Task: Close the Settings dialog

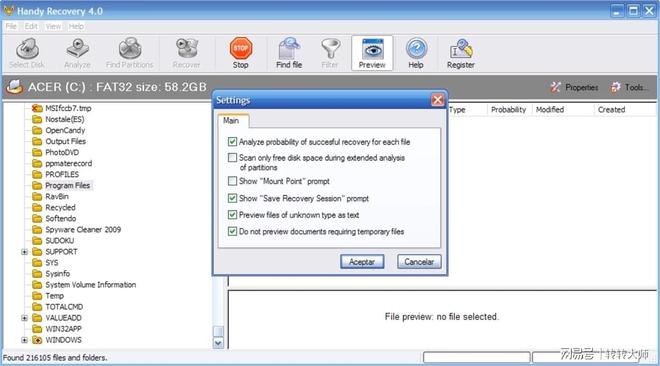Action: tap(438, 100)
